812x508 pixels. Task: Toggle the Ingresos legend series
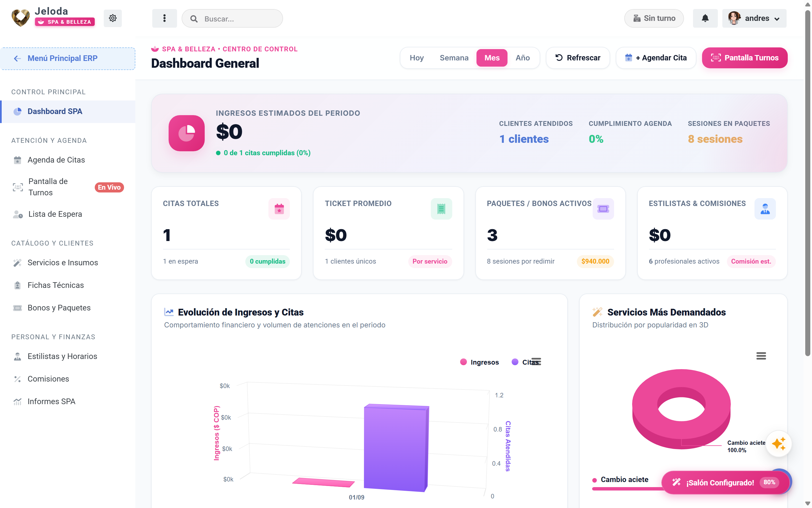tap(480, 362)
